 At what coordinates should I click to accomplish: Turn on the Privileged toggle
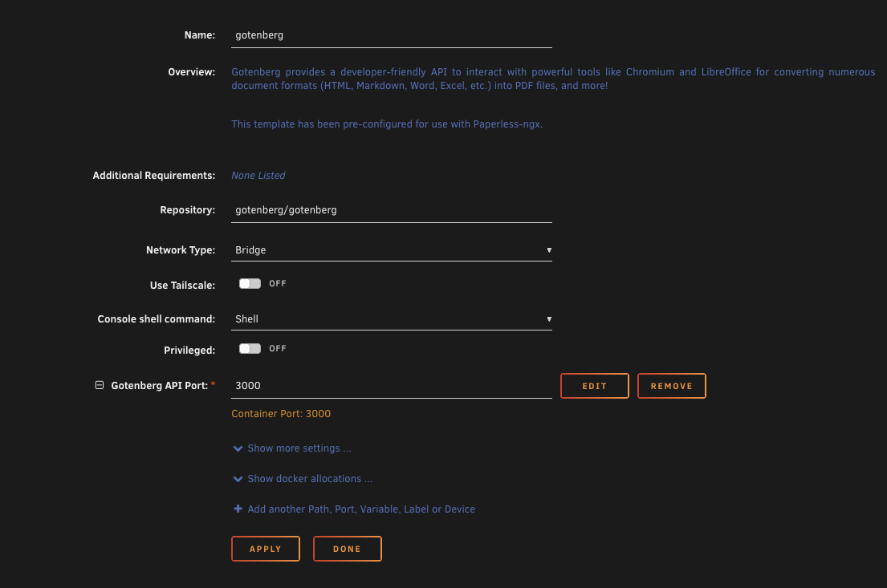tap(250, 349)
